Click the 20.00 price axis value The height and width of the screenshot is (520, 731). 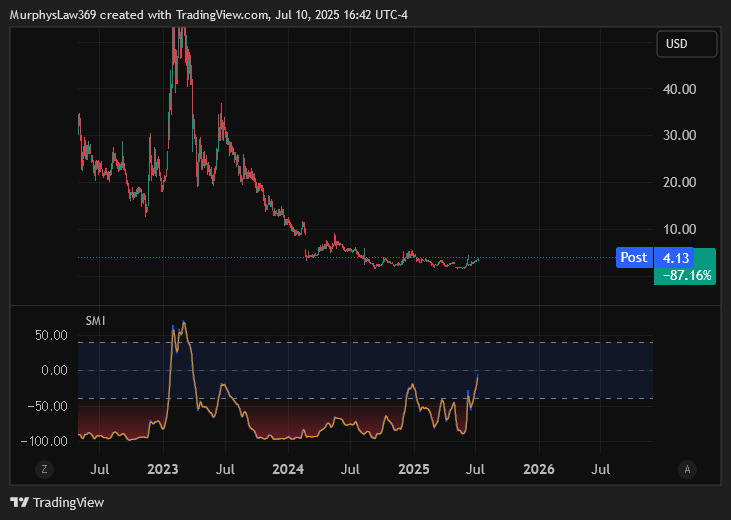click(679, 182)
